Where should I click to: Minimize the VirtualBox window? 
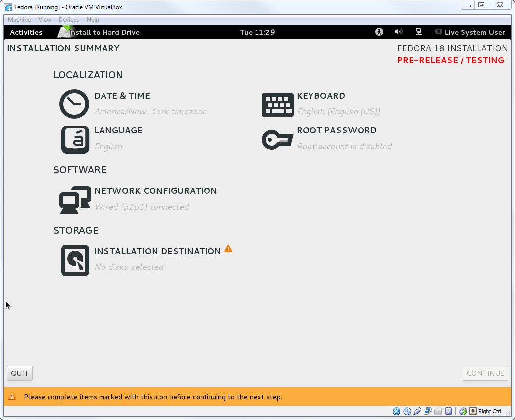pos(467,5)
